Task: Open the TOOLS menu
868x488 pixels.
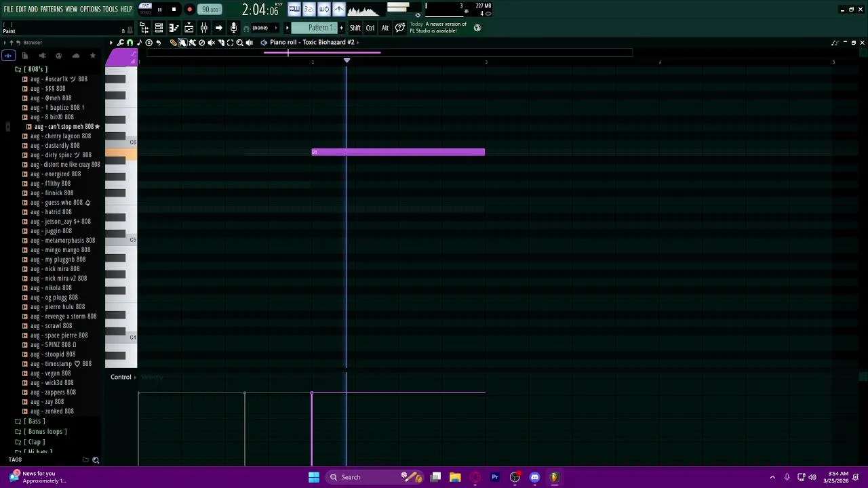Action: click(x=110, y=9)
